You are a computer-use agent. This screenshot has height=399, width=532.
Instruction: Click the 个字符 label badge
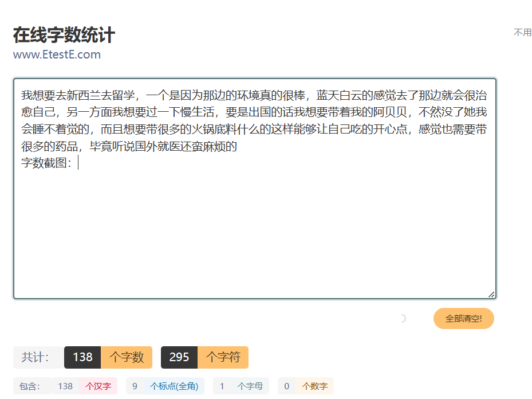(x=223, y=357)
